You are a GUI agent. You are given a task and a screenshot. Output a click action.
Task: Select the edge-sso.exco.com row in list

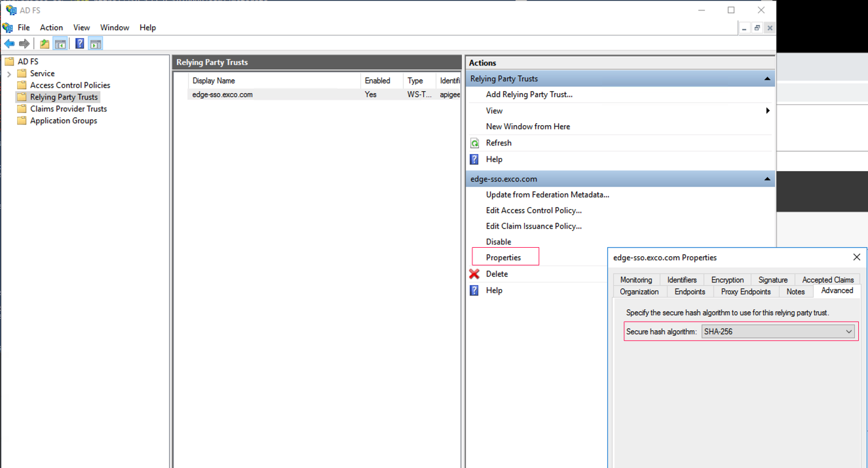coord(223,94)
